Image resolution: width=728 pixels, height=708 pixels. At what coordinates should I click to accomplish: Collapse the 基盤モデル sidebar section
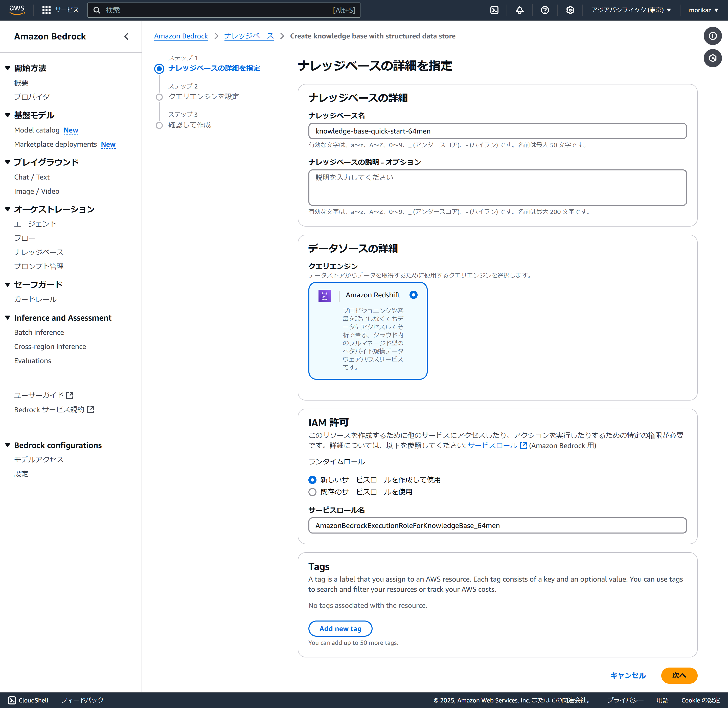(7, 115)
